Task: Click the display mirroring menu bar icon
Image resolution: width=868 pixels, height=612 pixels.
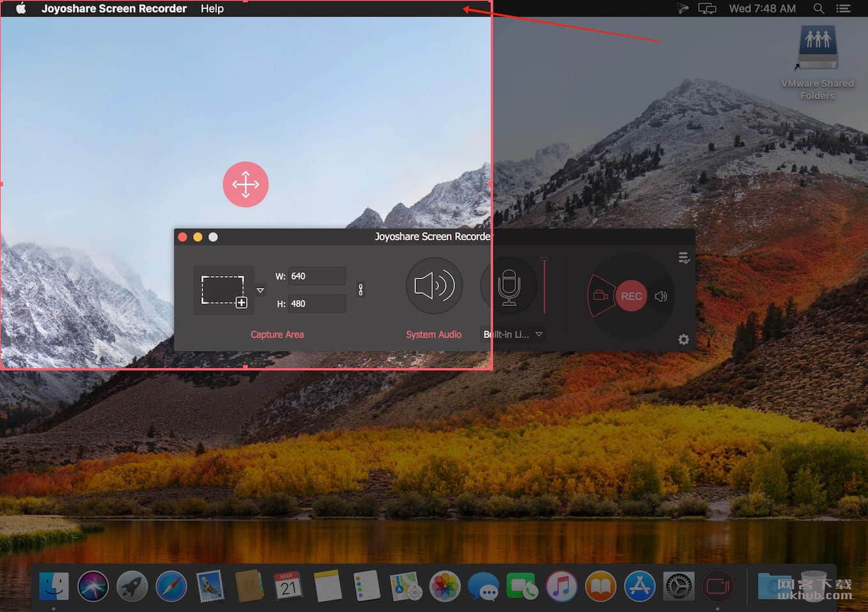Action: (x=707, y=8)
